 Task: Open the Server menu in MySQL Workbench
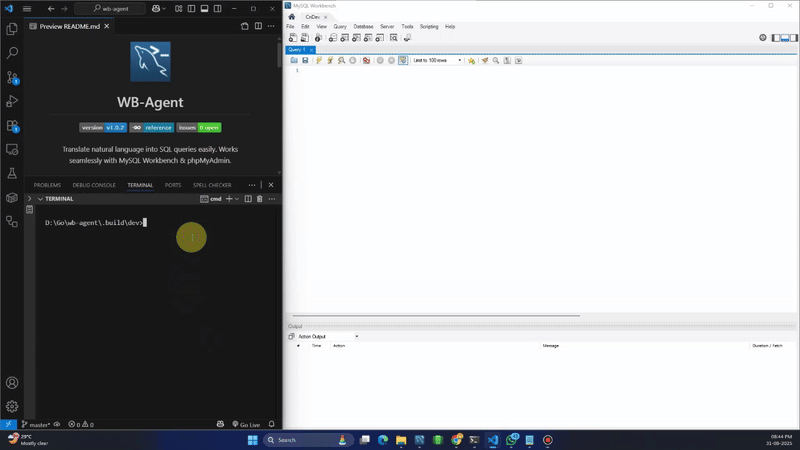[387, 27]
